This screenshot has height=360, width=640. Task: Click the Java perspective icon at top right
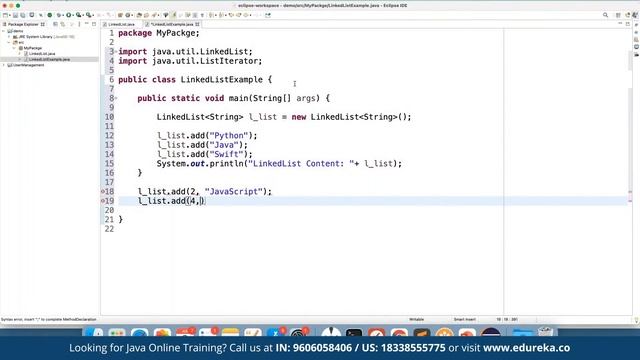click(635, 15)
